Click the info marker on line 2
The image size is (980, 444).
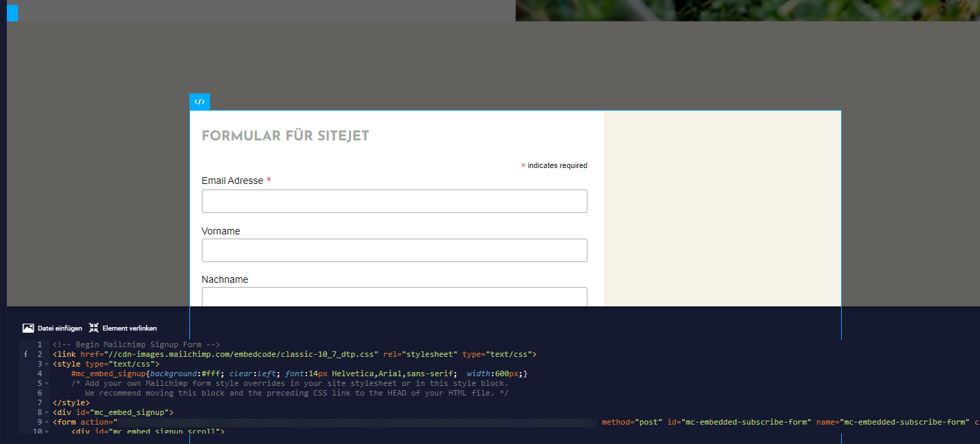pos(25,354)
